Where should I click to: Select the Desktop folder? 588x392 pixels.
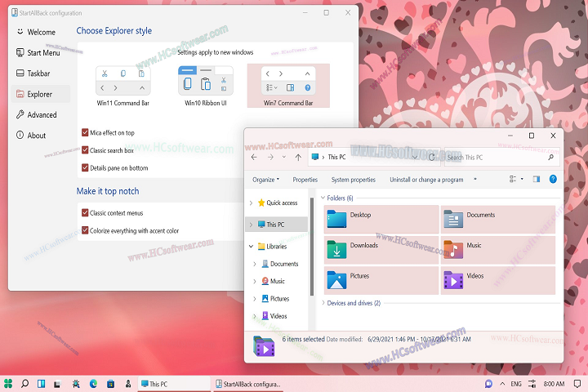tap(381, 219)
